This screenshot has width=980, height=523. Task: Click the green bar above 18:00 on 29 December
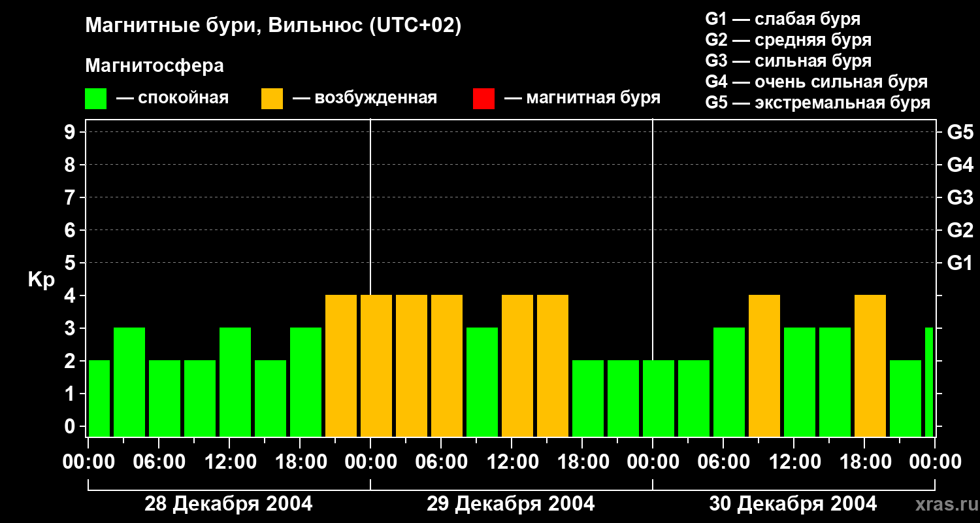588,399
